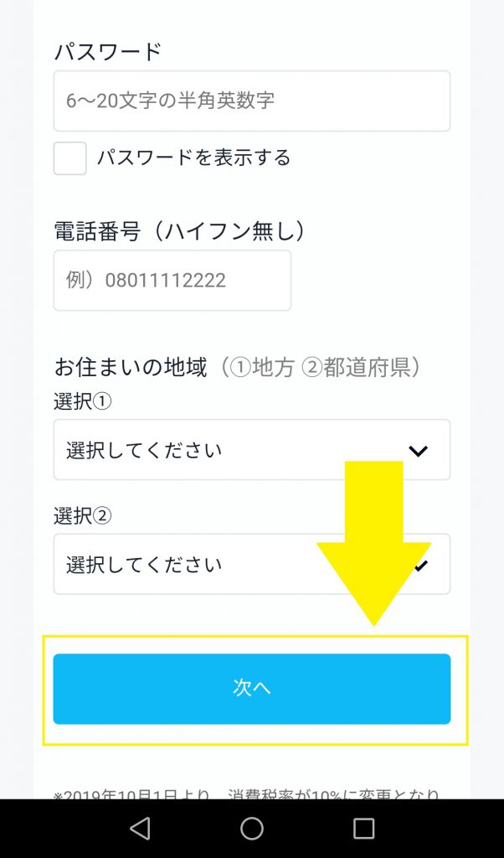
Task: Focus the password field with 6〜20文字 placeholder
Action: tap(251, 101)
